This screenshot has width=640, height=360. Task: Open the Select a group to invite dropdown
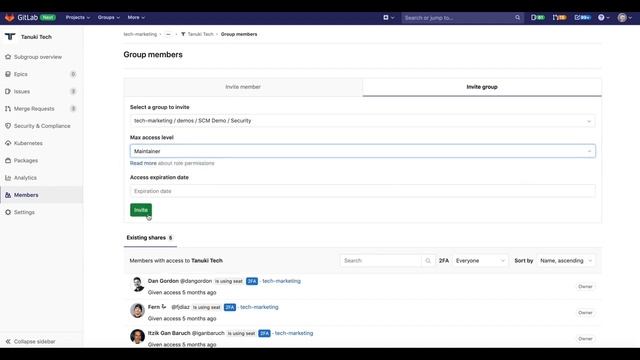pyautogui.click(x=362, y=121)
